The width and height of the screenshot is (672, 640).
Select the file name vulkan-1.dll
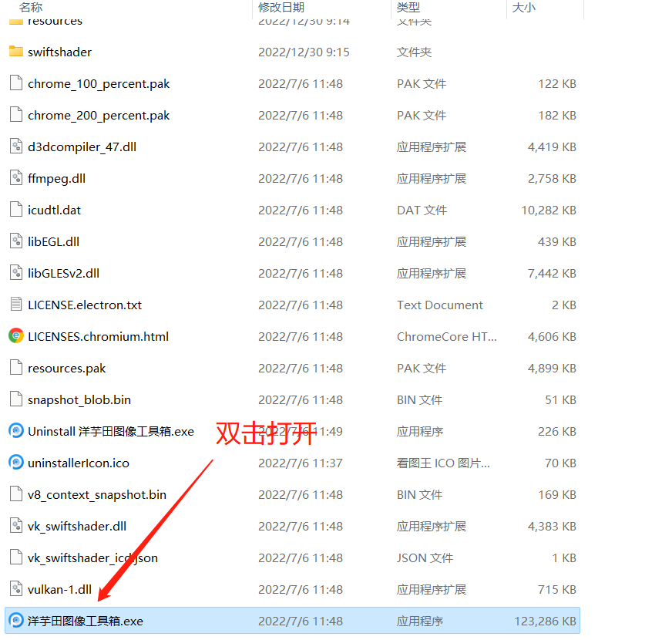pos(59,589)
